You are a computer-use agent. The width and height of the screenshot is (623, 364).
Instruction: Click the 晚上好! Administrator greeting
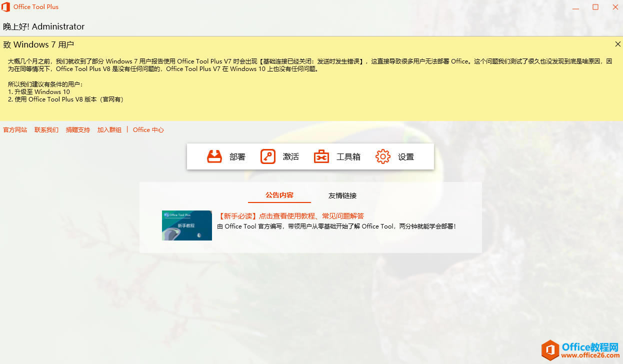[x=44, y=26]
